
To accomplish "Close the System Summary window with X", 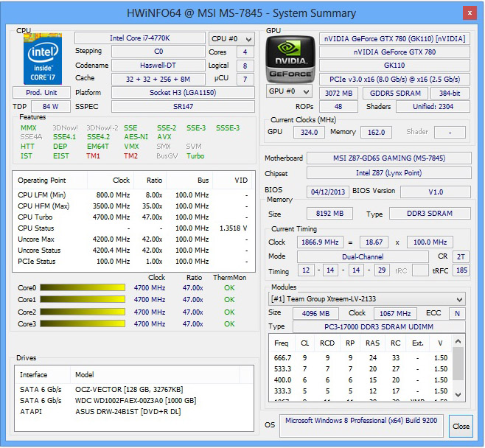I will (470, 13).
